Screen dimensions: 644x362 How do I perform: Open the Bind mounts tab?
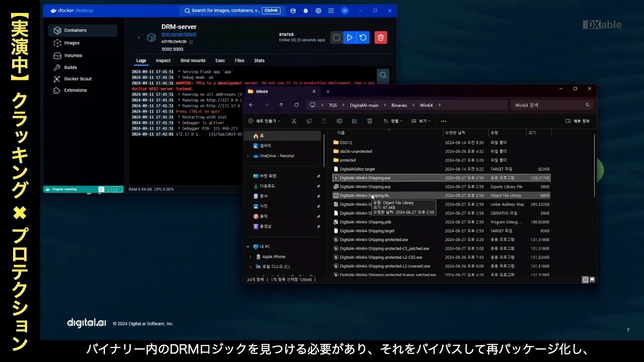pyautogui.click(x=193, y=60)
